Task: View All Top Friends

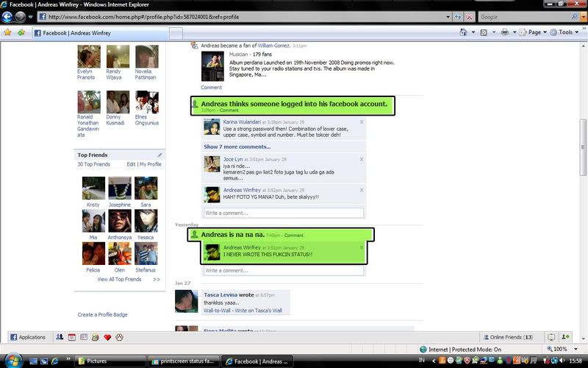Action: point(119,280)
